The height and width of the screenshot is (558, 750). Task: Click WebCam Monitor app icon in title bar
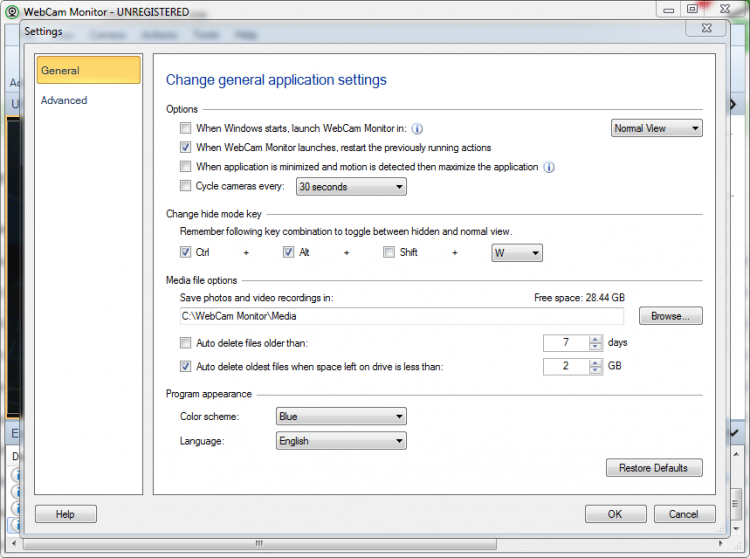click(12, 11)
